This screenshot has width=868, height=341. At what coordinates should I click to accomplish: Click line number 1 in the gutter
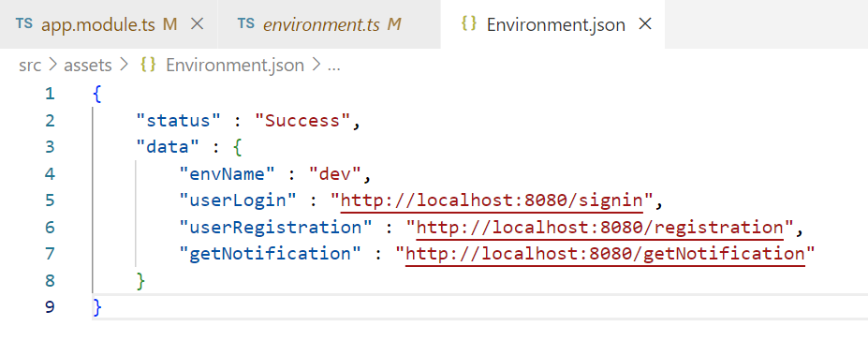point(51,94)
